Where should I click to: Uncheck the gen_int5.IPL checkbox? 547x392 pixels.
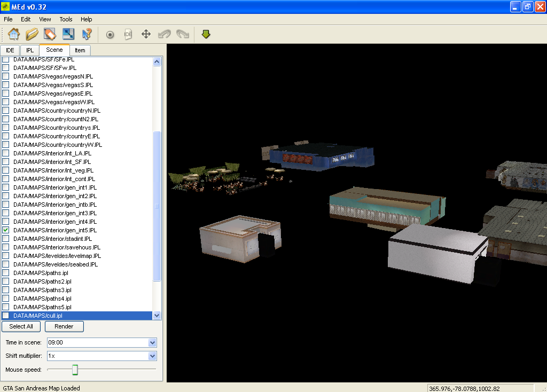(5, 230)
